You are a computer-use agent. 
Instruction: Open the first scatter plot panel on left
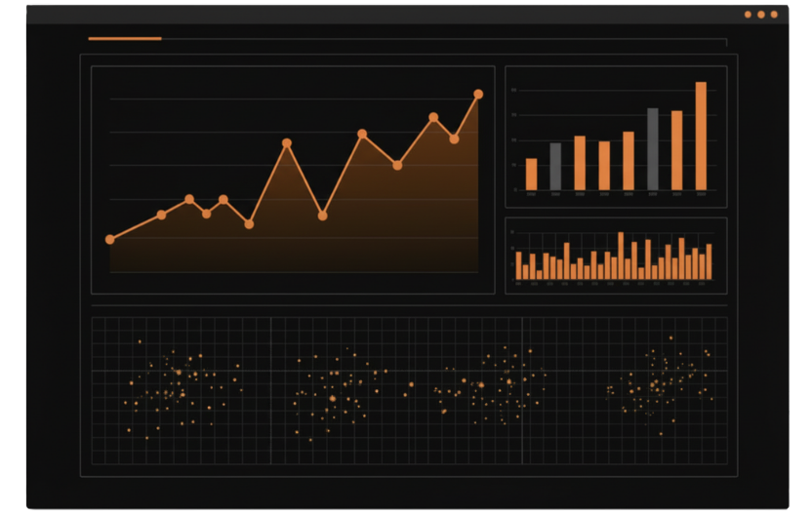(181, 390)
